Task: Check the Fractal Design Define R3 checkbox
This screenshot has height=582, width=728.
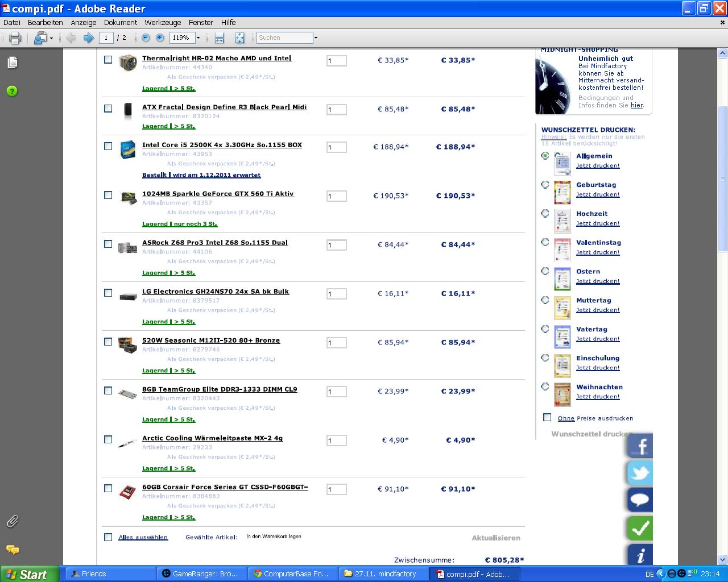Action: [108, 109]
